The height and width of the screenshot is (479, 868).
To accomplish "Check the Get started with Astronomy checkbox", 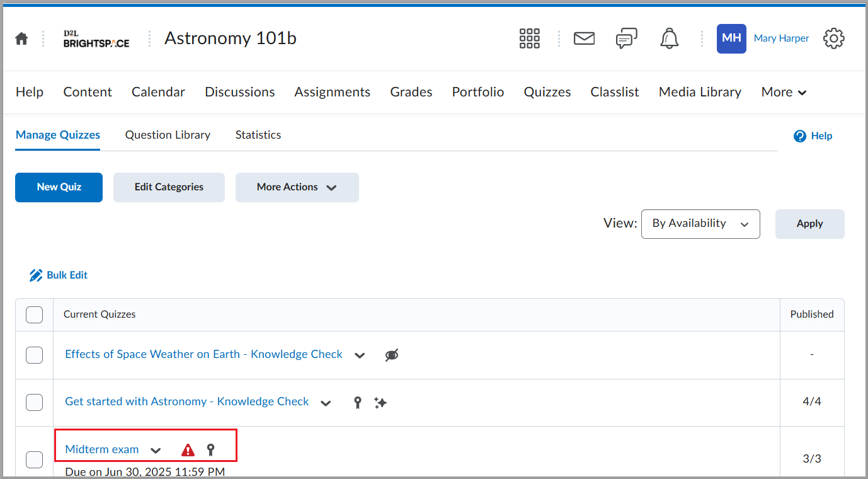I will 34,402.
